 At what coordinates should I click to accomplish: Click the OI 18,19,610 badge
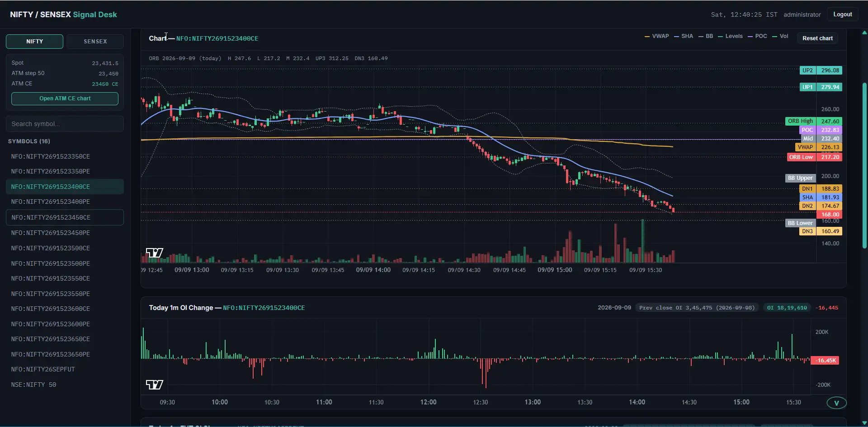[787, 308]
